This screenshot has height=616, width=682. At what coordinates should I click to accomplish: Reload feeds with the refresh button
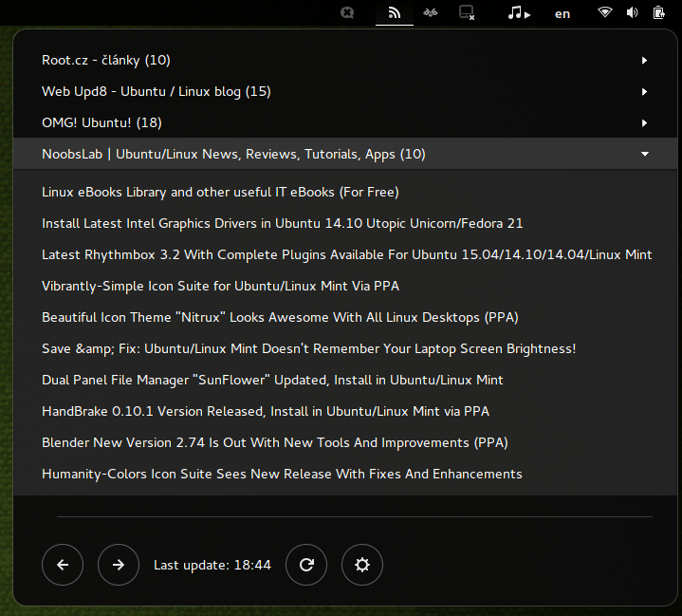point(306,565)
